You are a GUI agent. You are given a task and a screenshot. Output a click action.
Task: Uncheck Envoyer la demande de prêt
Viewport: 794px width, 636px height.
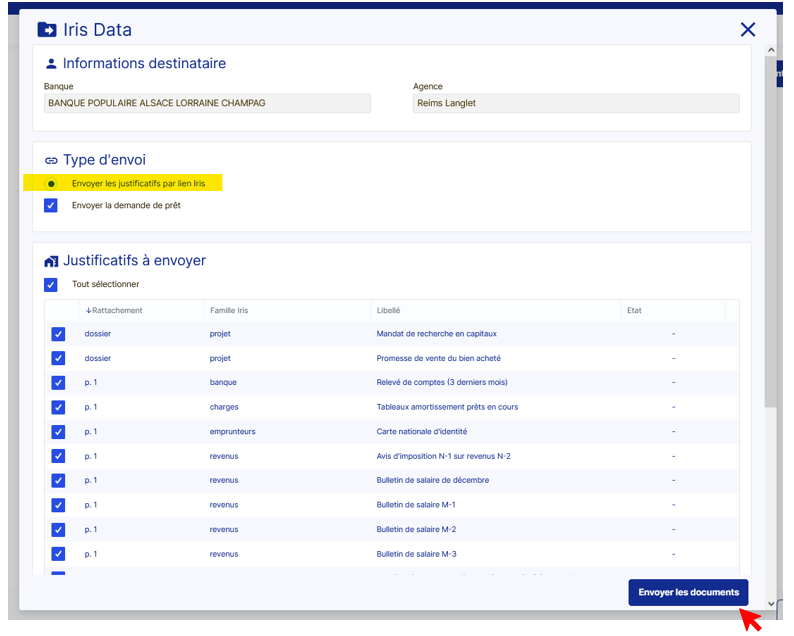pyautogui.click(x=51, y=205)
